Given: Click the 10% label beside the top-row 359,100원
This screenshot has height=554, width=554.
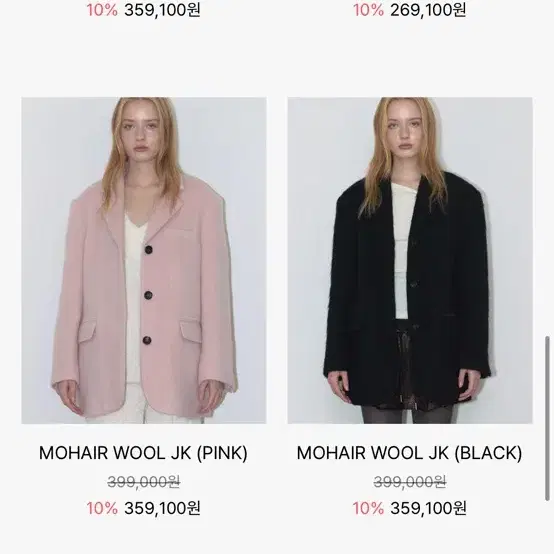Looking at the screenshot, I should (102, 10).
